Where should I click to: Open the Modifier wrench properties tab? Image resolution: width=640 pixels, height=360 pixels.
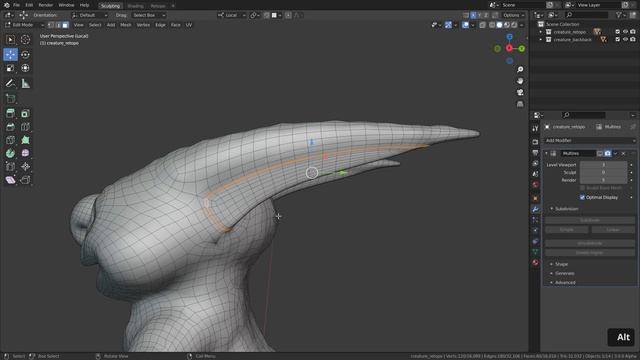pyautogui.click(x=535, y=209)
